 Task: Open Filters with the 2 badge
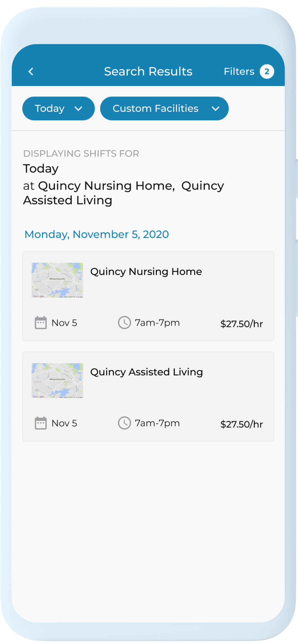[239, 72]
